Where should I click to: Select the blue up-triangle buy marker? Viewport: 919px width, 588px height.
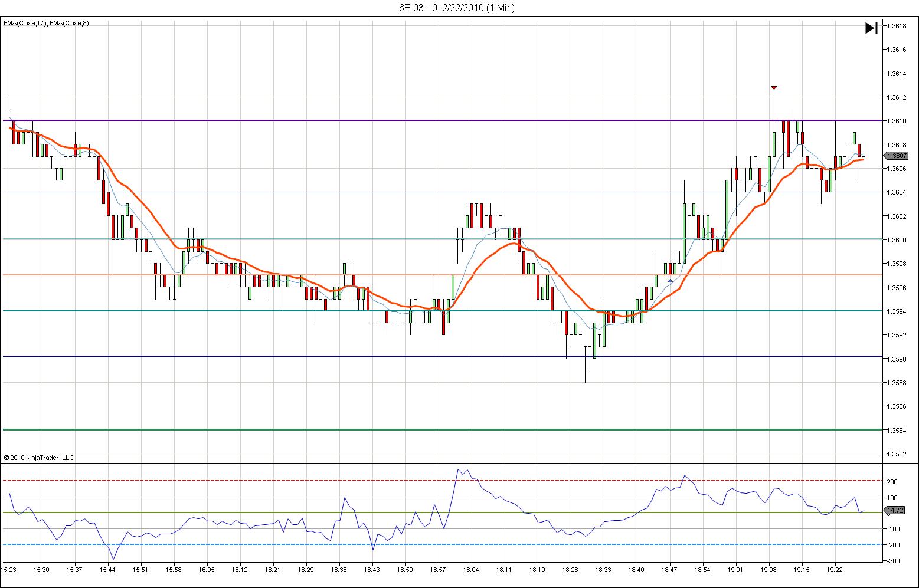tap(670, 281)
